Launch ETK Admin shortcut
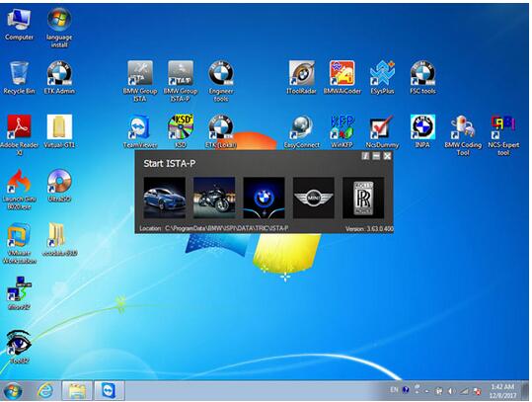 pos(59,77)
